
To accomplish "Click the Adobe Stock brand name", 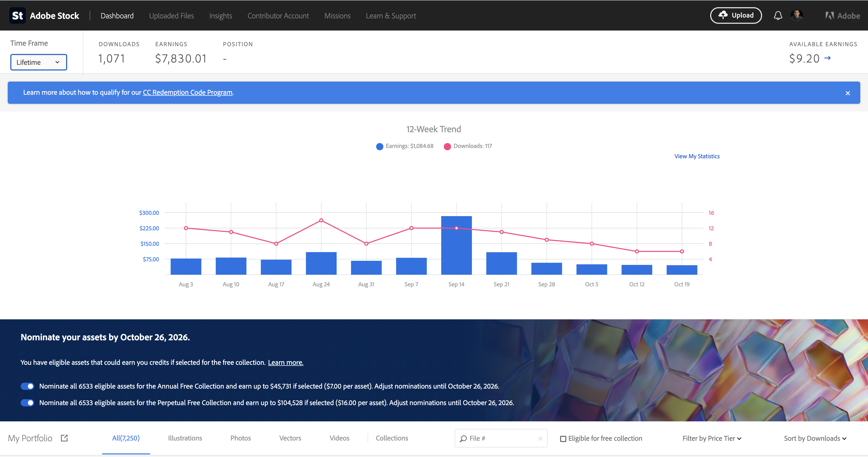I will [54, 15].
